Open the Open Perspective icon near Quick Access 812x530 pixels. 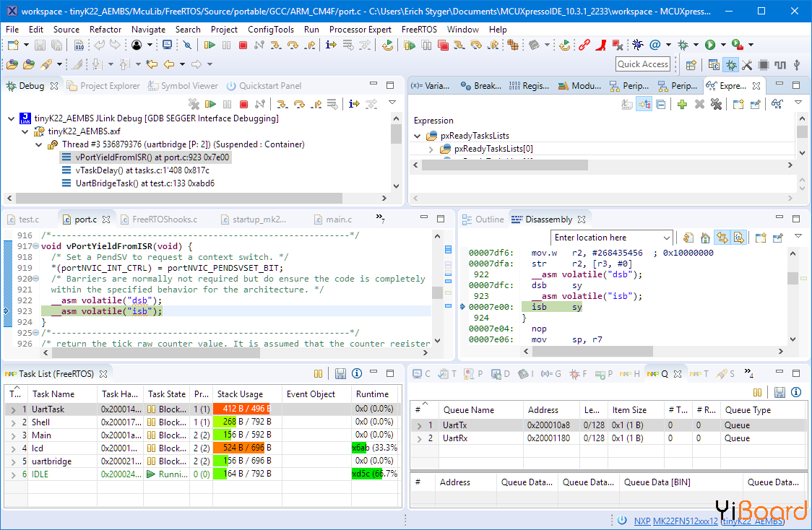click(x=691, y=65)
